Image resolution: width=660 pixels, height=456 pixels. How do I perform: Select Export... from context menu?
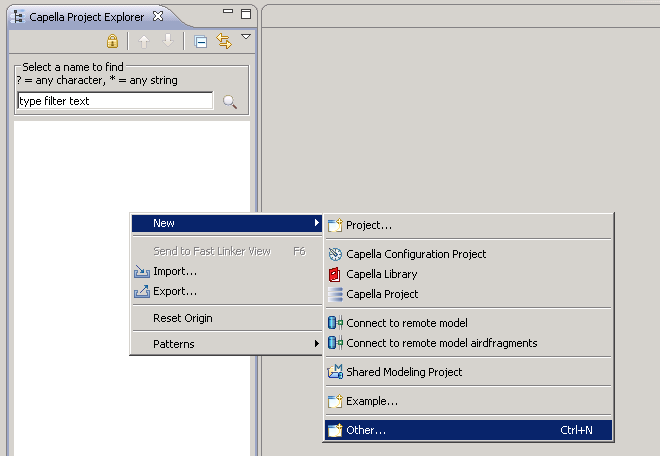click(x=227, y=291)
